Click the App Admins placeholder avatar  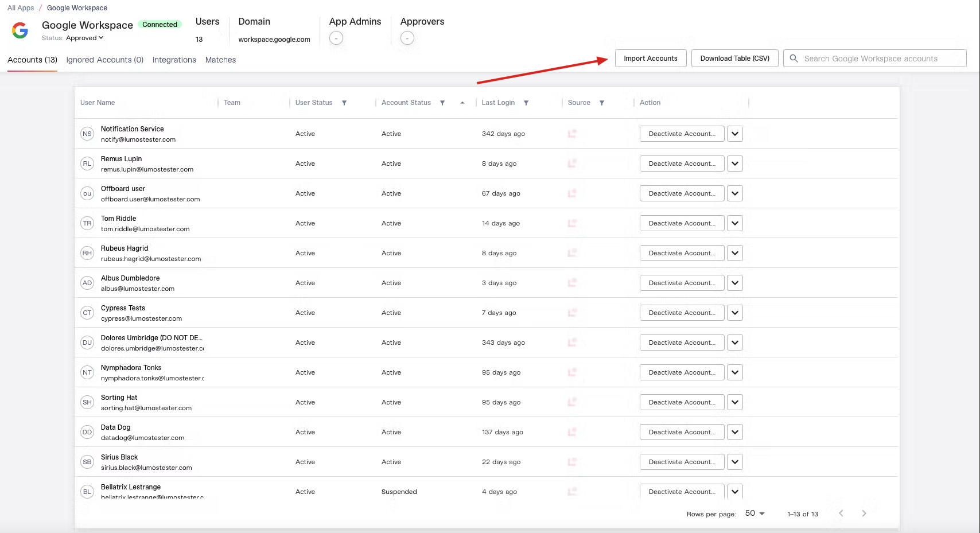coord(336,38)
